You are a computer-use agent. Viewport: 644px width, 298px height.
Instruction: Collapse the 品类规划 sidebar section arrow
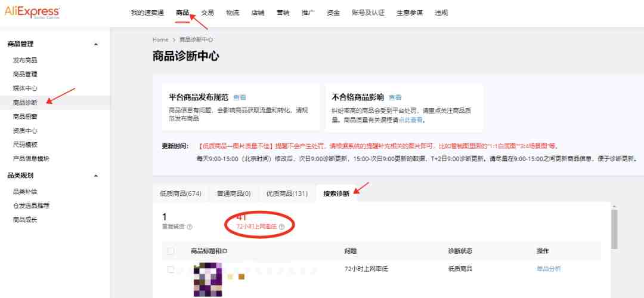click(96, 176)
